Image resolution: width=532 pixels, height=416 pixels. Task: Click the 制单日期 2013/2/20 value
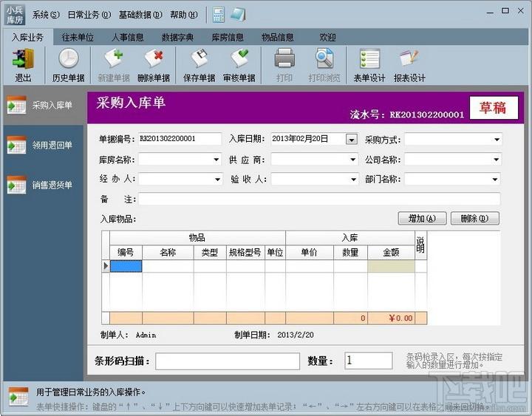[x=295, y=335]
